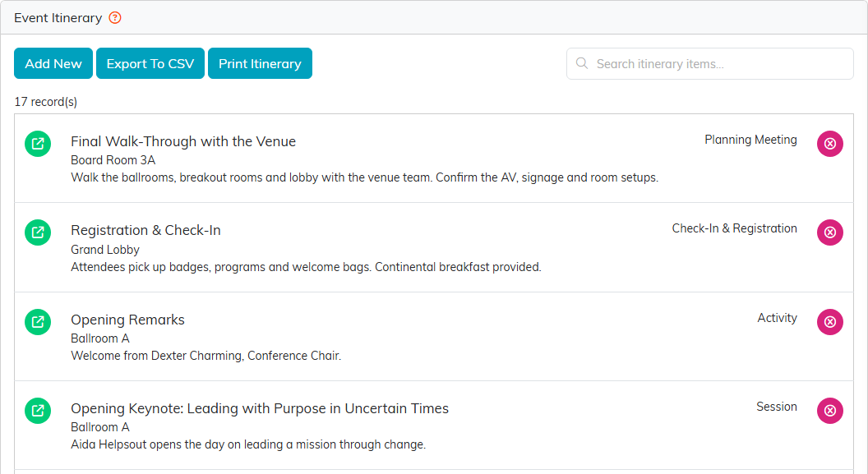The image size is (868, 474).
Task: Click the Check-In & Registration type label
Action: tap(735, 228)
